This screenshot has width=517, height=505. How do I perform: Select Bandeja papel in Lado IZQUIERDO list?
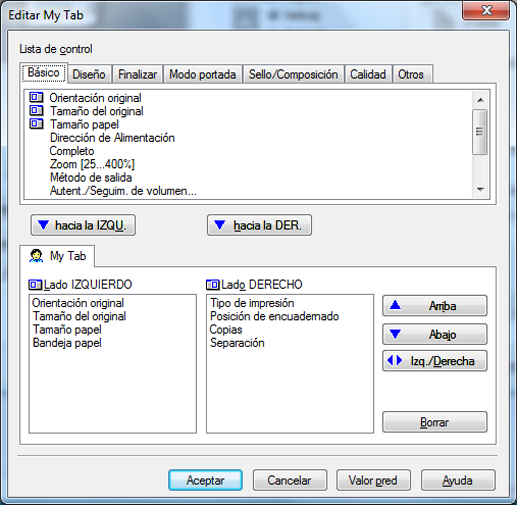[67, 343]
